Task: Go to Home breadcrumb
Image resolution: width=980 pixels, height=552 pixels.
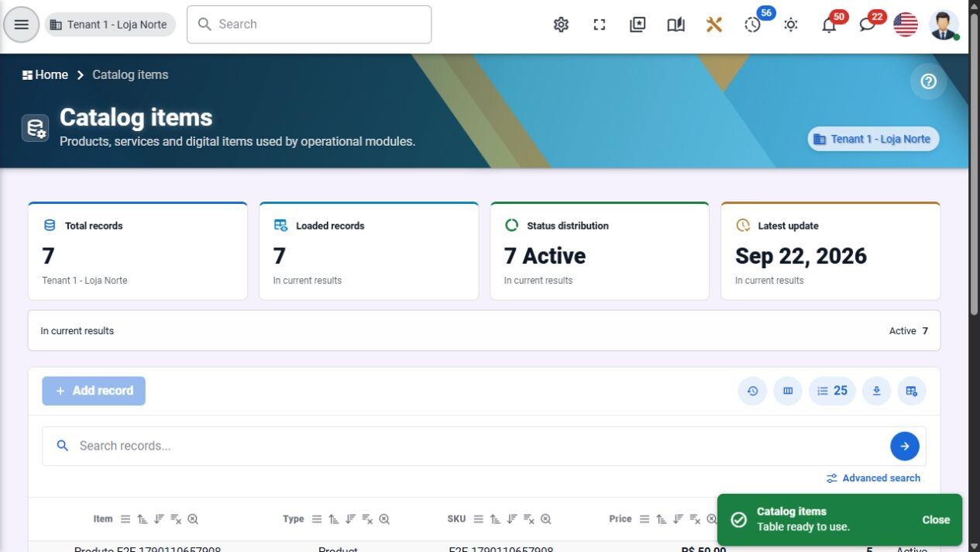Action: (x=45, y=74)
